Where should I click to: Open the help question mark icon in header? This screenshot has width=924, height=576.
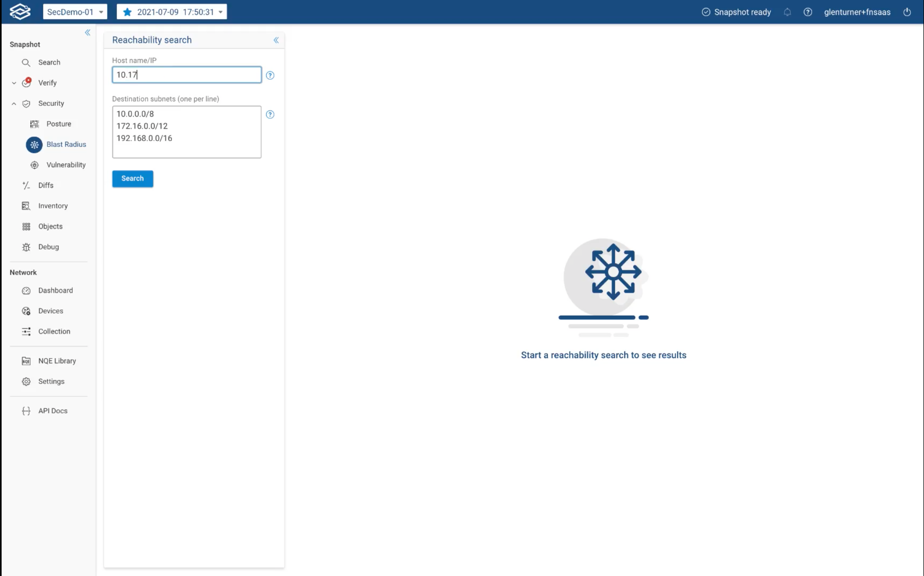807,12
